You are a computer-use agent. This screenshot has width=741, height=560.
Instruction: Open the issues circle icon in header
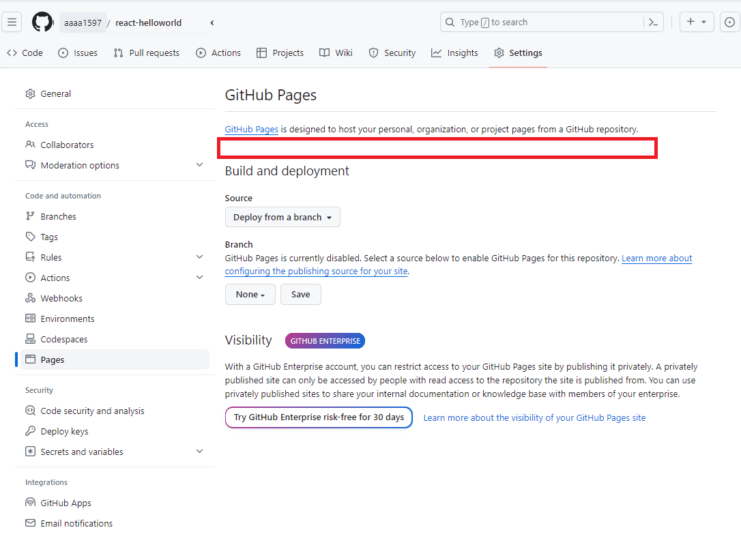(729, 23)
